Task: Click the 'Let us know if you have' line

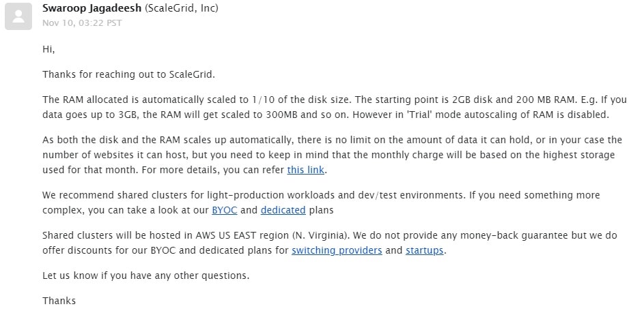Action: pos(145,275)
